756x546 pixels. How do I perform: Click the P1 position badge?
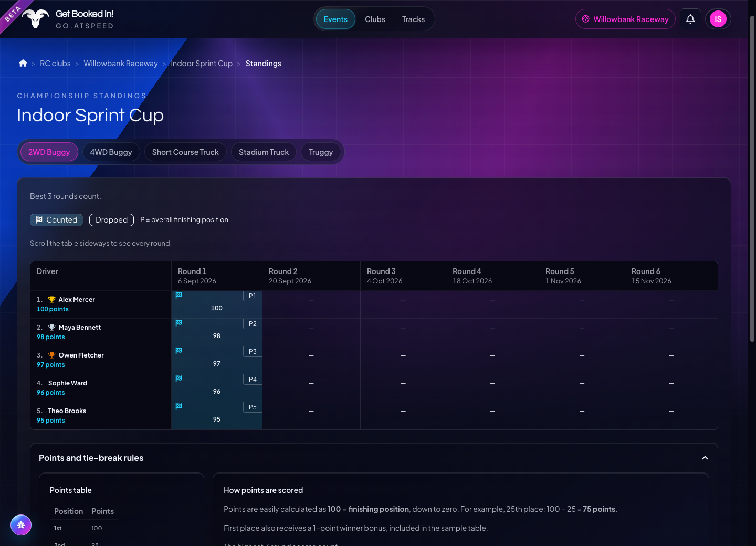tap(253, 296)
